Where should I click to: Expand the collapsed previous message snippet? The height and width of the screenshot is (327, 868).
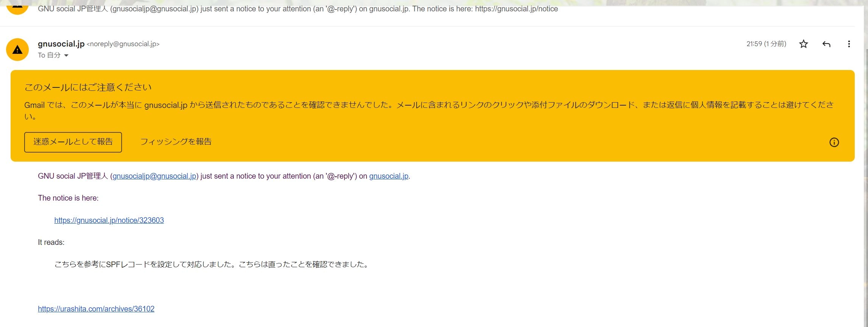[x=298, y=9]
